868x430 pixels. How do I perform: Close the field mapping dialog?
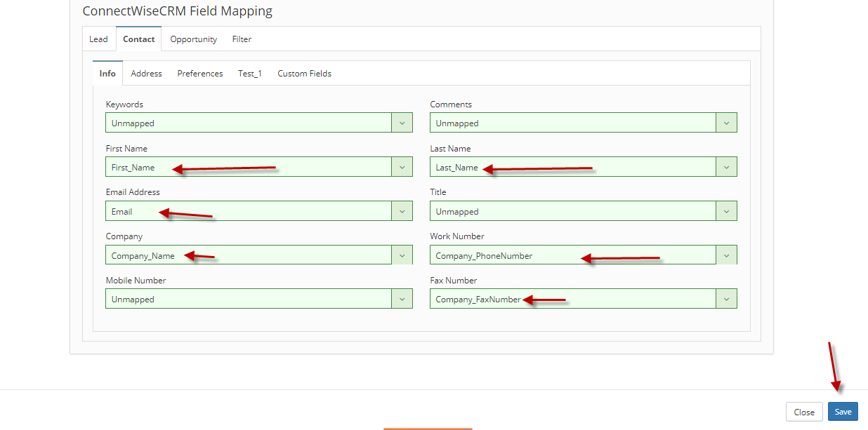point(804,412)
